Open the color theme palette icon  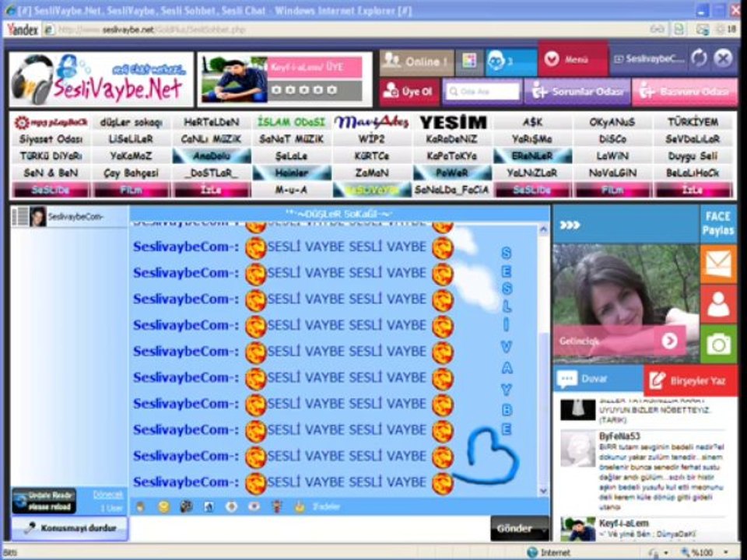click(x=469, y=62)
